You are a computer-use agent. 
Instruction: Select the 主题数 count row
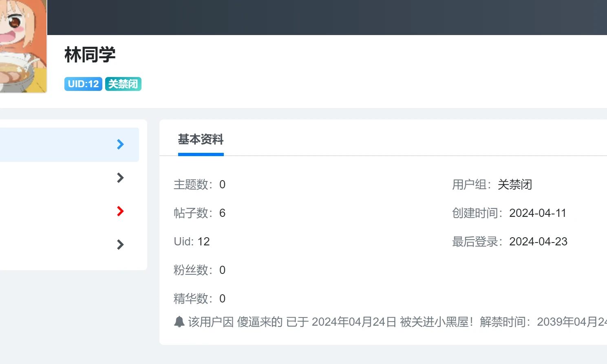pos(199,185)
